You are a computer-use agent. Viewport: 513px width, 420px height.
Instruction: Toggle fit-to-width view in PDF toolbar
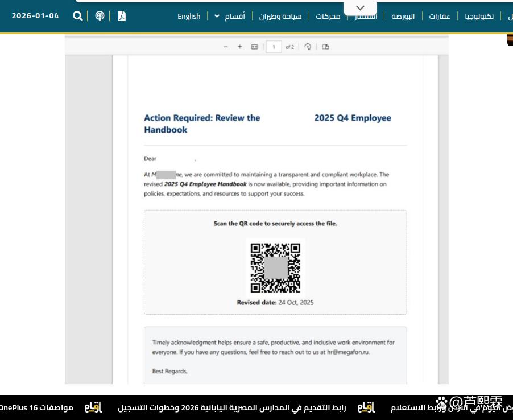255,47
